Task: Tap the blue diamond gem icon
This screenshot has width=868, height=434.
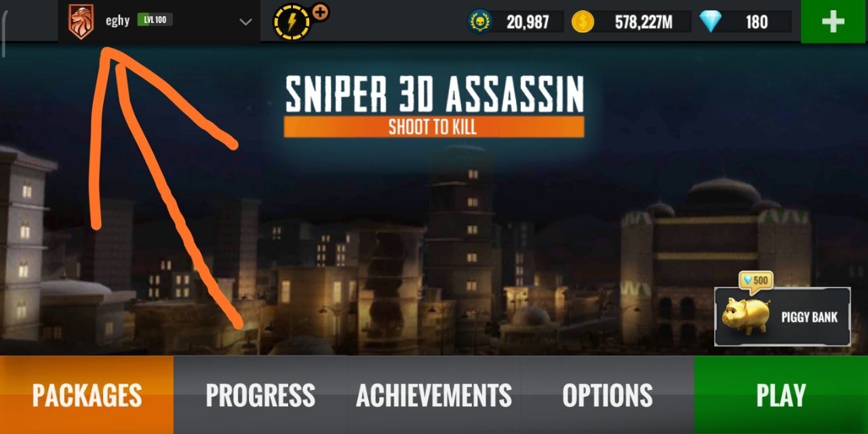Action: 711,22
